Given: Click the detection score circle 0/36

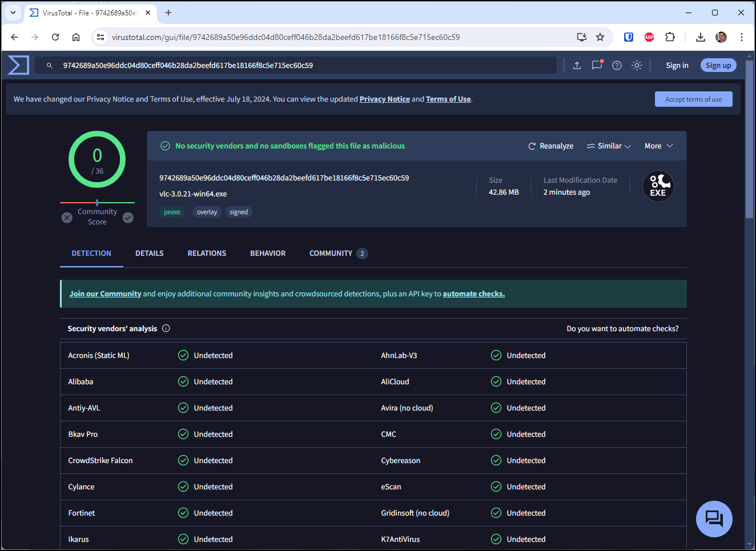Looking at the screenshot, I should pyautogui.click(x=97, y=159).
